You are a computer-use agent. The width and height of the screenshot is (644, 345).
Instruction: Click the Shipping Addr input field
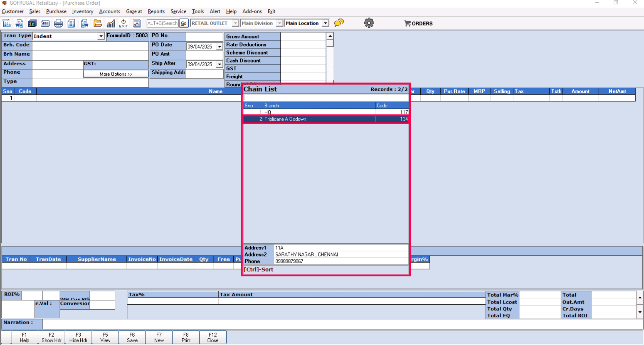pyautogui.click(x=204, y=74)
